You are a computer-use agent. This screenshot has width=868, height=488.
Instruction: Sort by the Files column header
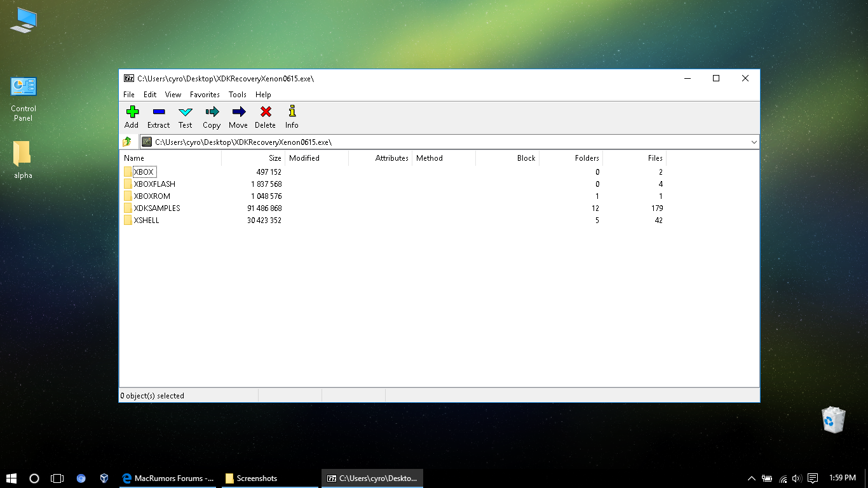point(634,158)
